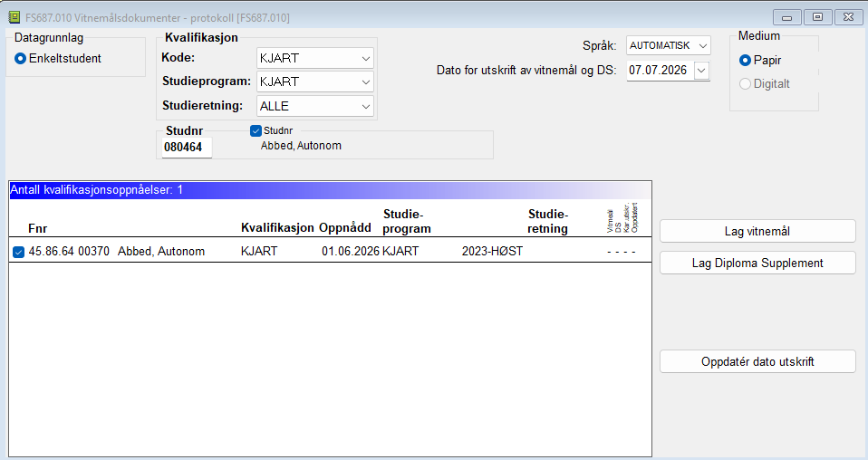
Task: Click the Oppnådd column header
Action: click(345, 227)
